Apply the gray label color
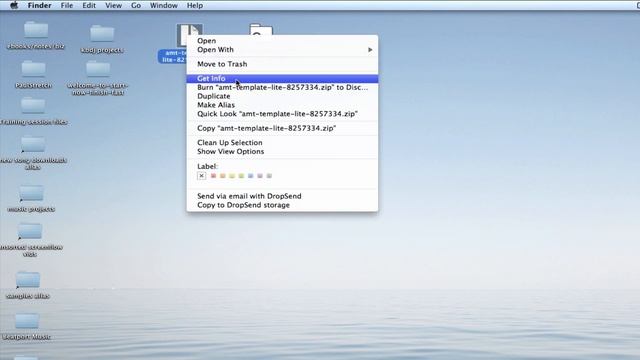 [269, 176]
